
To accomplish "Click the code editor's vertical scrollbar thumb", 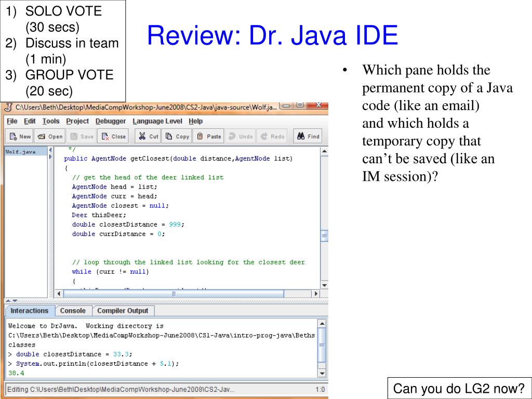I will tap(324, 235).
